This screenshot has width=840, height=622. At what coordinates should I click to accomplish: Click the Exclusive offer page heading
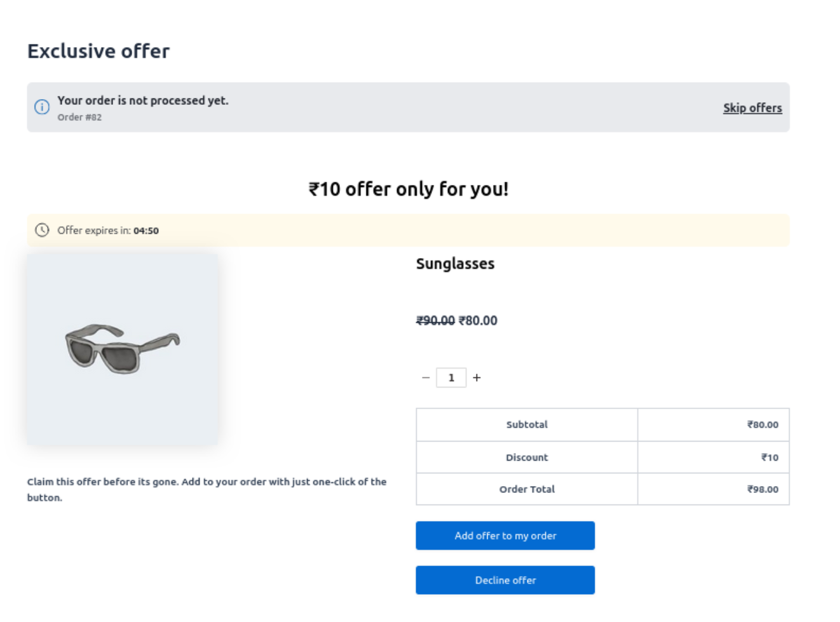pos(98,51)
